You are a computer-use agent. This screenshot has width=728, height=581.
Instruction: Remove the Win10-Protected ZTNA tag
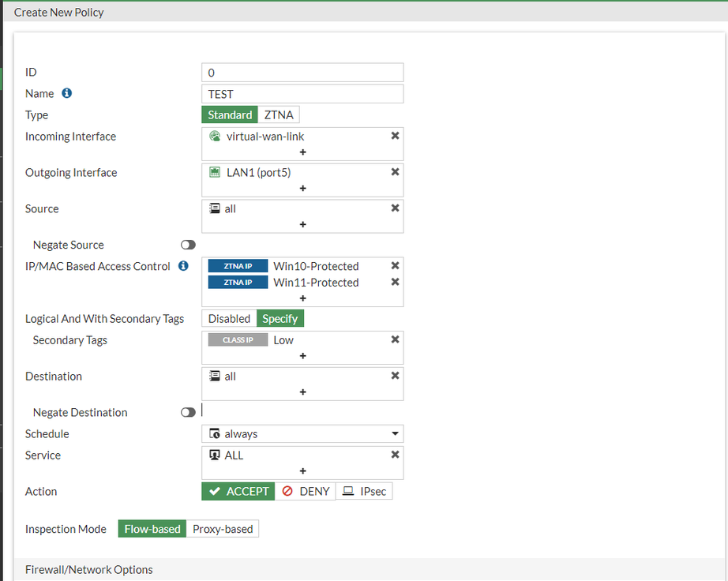click(x=395, y=265)
